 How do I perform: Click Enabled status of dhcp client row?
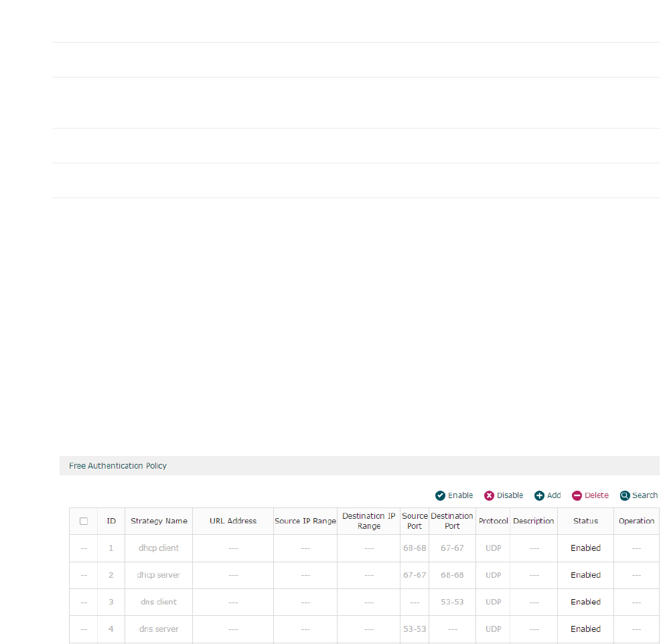coord(585,548)
